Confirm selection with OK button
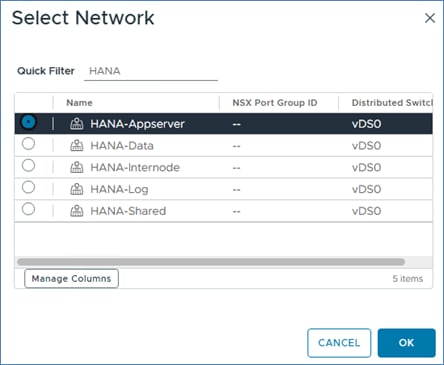This screenshot has height=365, width=444. [x=406, y=343]
